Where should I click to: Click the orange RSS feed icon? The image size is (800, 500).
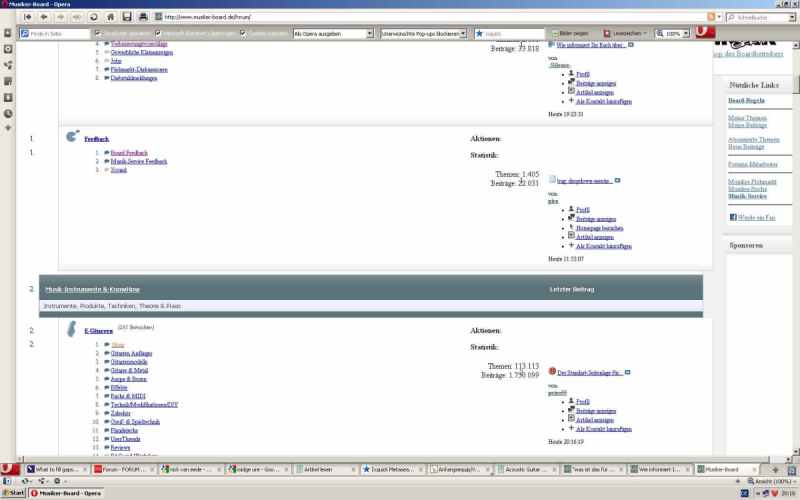711,17
